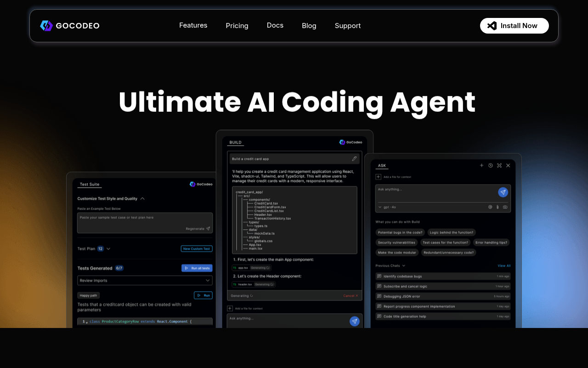Send the message in the ASK panel

(x=503, y=192)
